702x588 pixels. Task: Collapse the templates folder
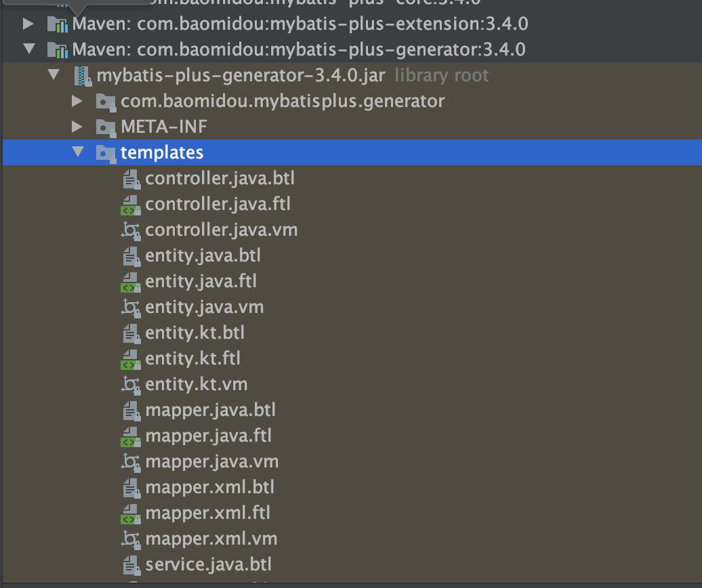pyautogui.click(x=79, y=152)
